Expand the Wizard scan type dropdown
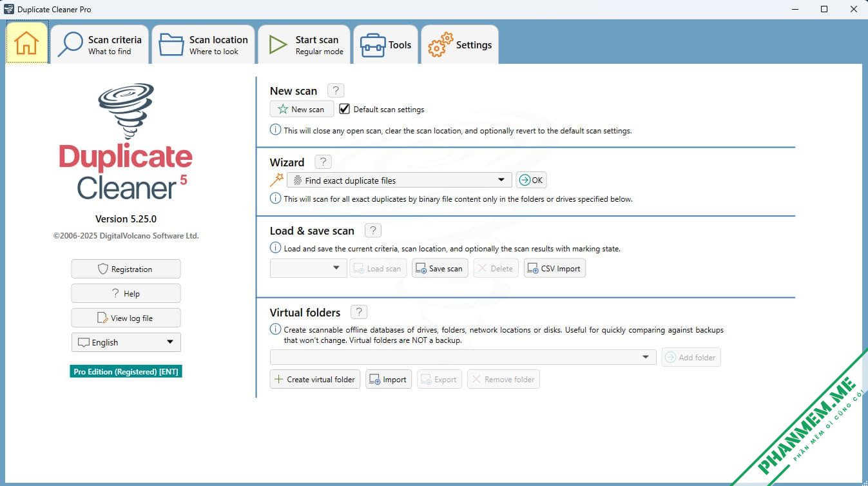Screen dimensions: 868x486 pos(400,180)
